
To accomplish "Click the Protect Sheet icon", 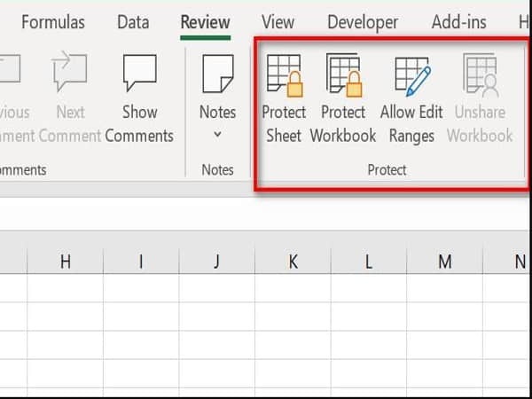I will click(285, 75).
